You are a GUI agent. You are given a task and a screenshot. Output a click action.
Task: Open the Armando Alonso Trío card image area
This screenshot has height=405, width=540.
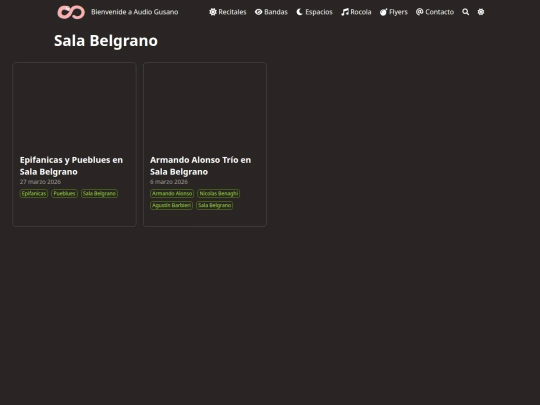[205, 107]
